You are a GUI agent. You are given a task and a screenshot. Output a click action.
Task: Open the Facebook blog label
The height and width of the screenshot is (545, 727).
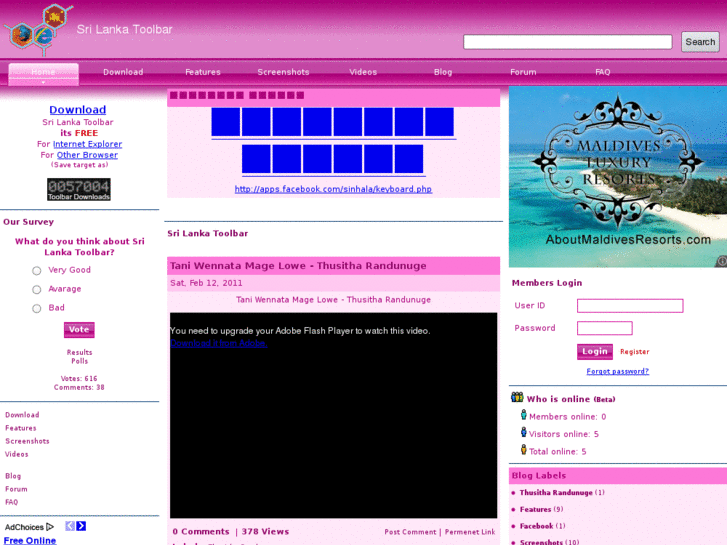pyautogui.click(x=536, y=526)
